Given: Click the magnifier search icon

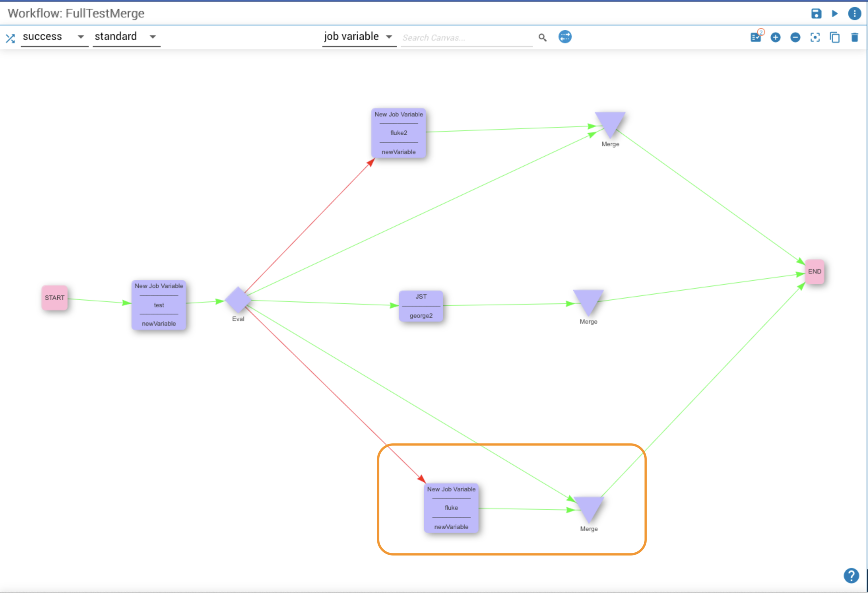Looking at the screenshot, I should (542, 37).
